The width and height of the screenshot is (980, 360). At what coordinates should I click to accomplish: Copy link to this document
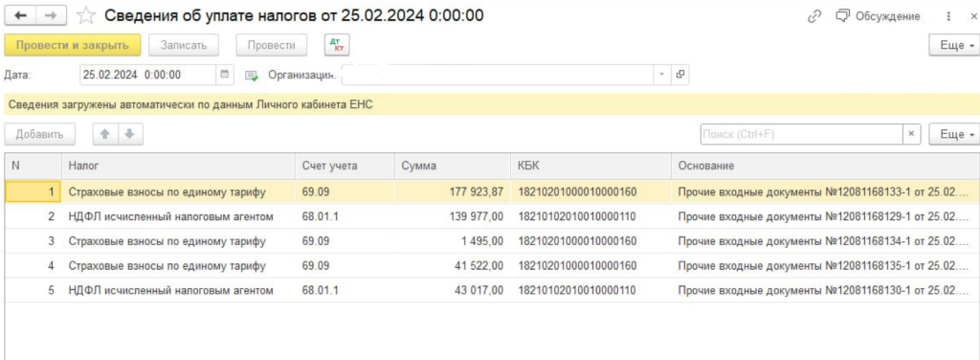coord(813,16)
